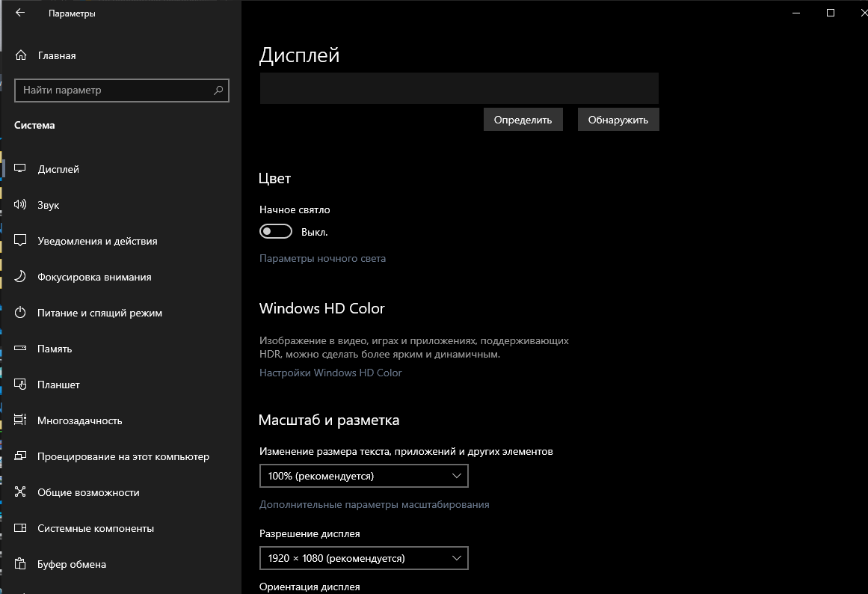Click the back arrow icon

point(20,13)
